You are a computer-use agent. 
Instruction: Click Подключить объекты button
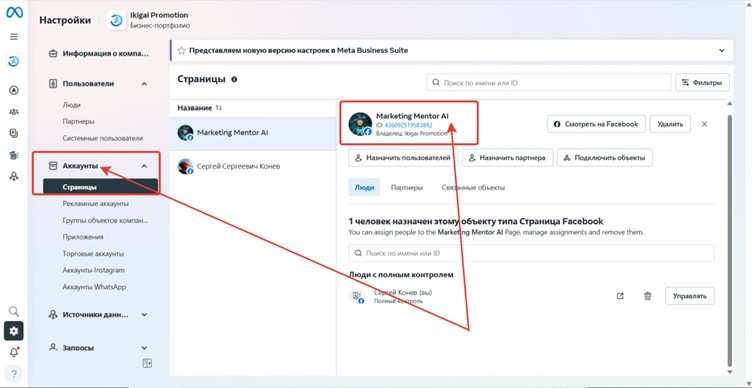(x=604, y=158)
